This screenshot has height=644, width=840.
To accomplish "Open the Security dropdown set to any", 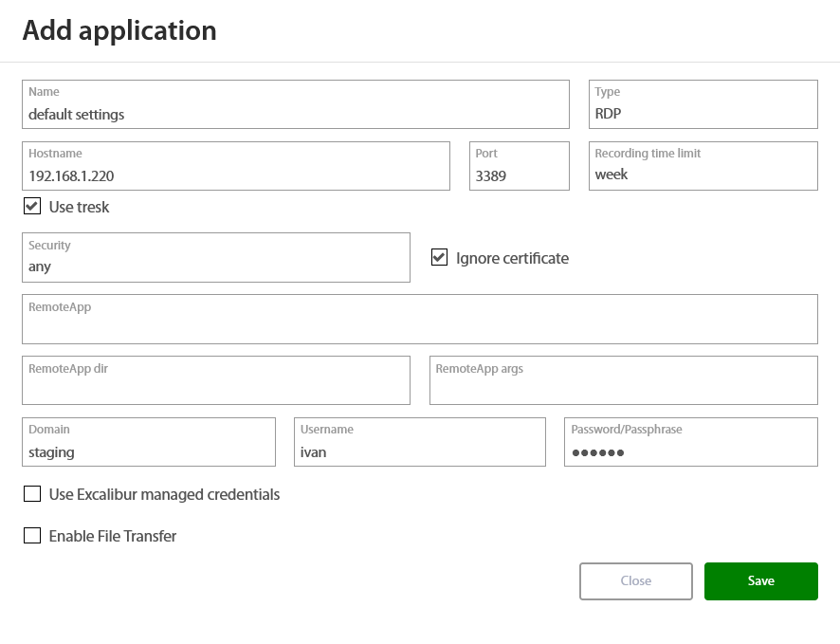I will coord(215,258).
